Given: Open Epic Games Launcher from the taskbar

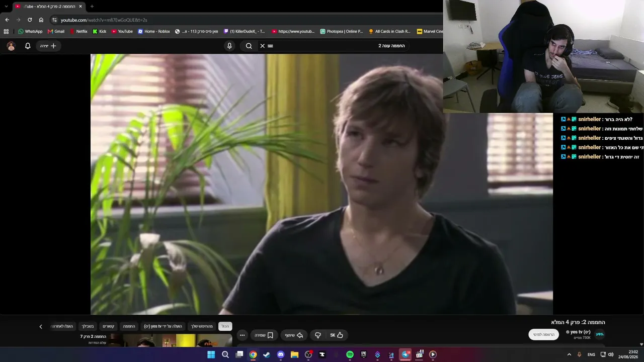Looking at the screenshot, I should pyautogui.click(x=364, y=354).
